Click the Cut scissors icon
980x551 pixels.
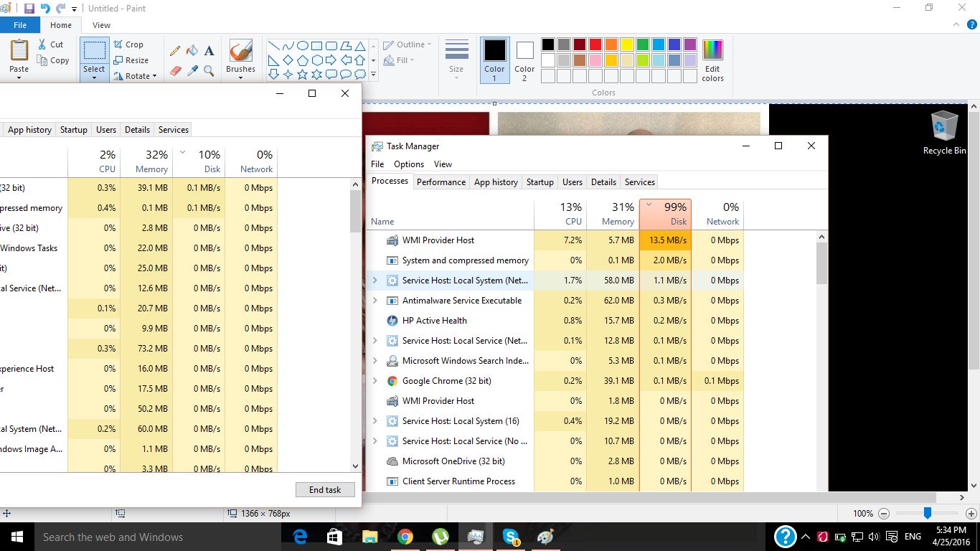pyautogui.click(x=42, y=44)
